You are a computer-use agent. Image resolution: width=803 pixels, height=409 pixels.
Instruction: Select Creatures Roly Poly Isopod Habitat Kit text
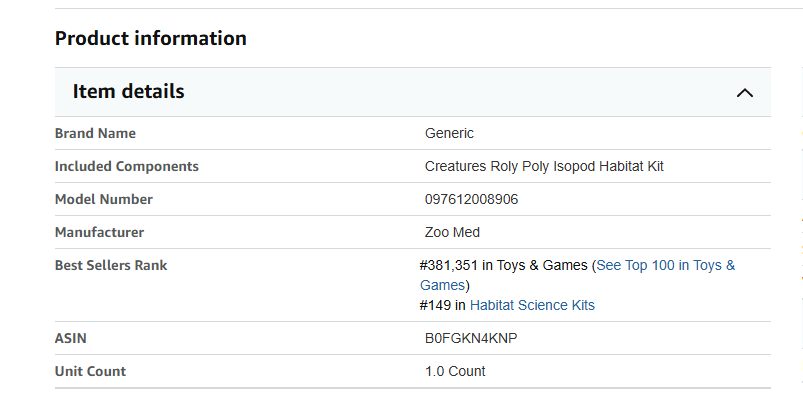544,166
